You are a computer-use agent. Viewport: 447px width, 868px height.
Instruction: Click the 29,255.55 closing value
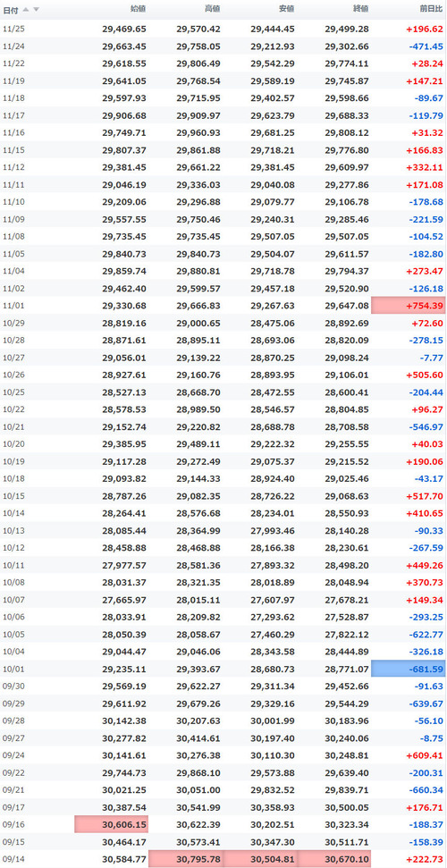click(x=347, y=444)
